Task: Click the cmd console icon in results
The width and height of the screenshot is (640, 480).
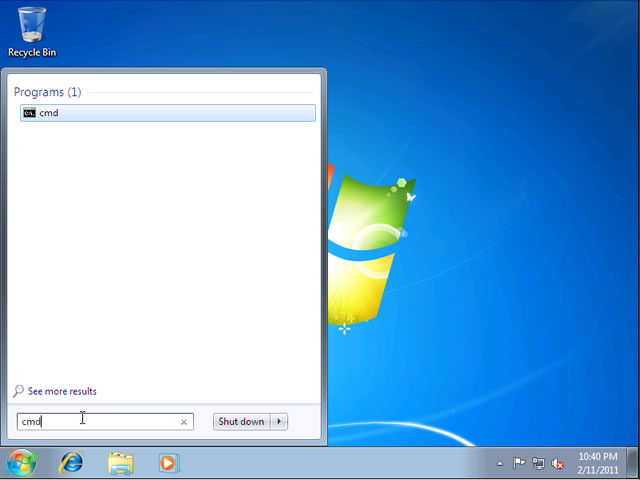Action: (29, 113)
